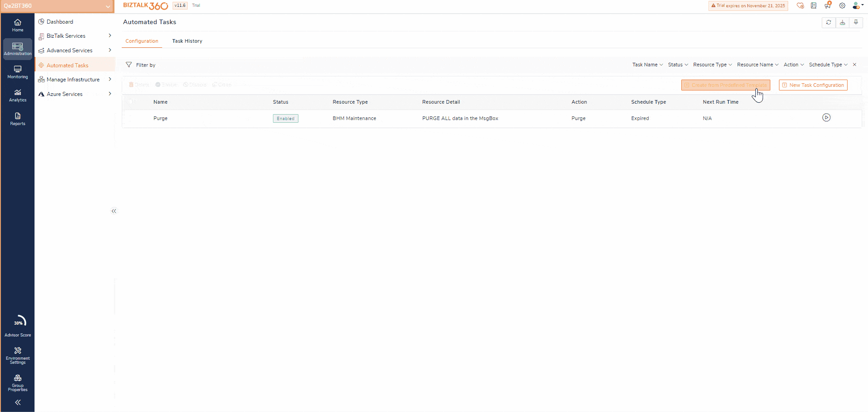Open Environment Settings in sidebar
Viewport: 868px width, 412px height.
18,355
